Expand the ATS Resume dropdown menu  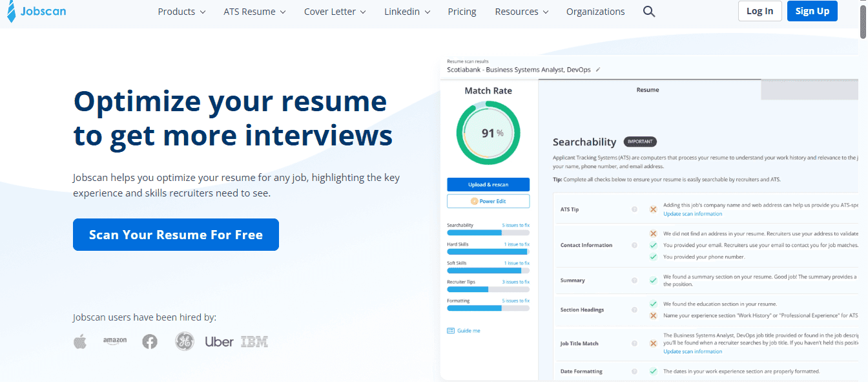pos(254,12)
